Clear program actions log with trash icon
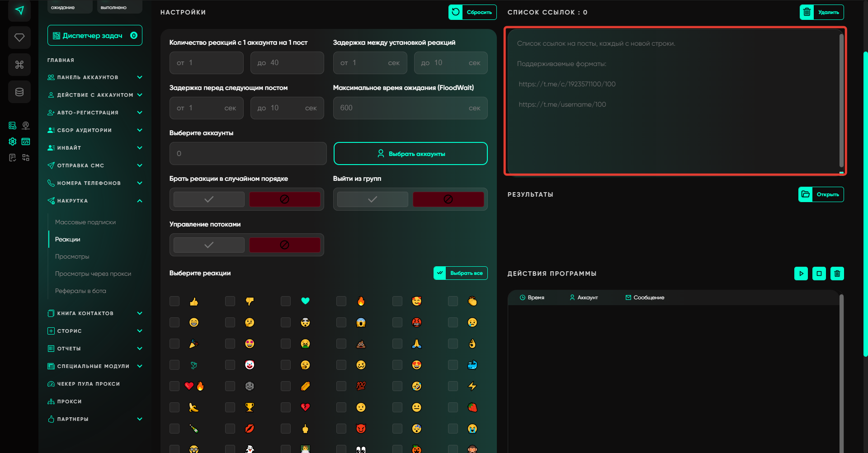Image resolution: width=868 pixels, height=453 pixels. click(837, 274)
